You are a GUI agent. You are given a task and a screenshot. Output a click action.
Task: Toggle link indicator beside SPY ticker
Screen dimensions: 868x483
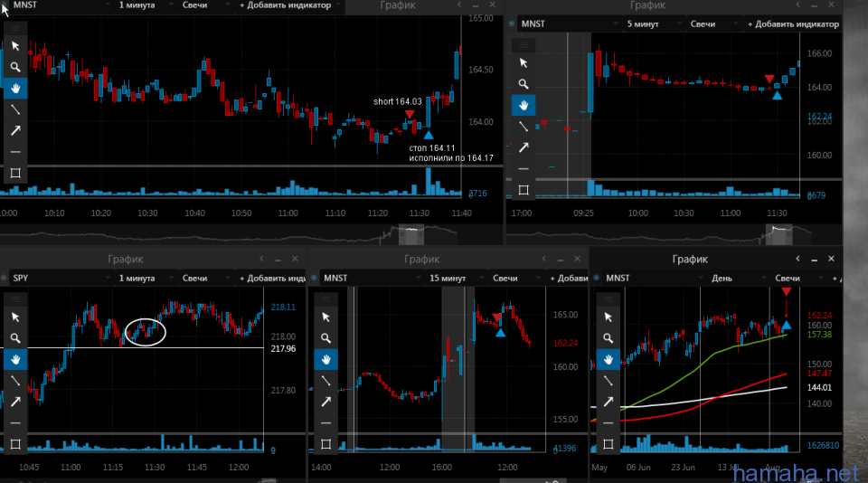[4, 278]
